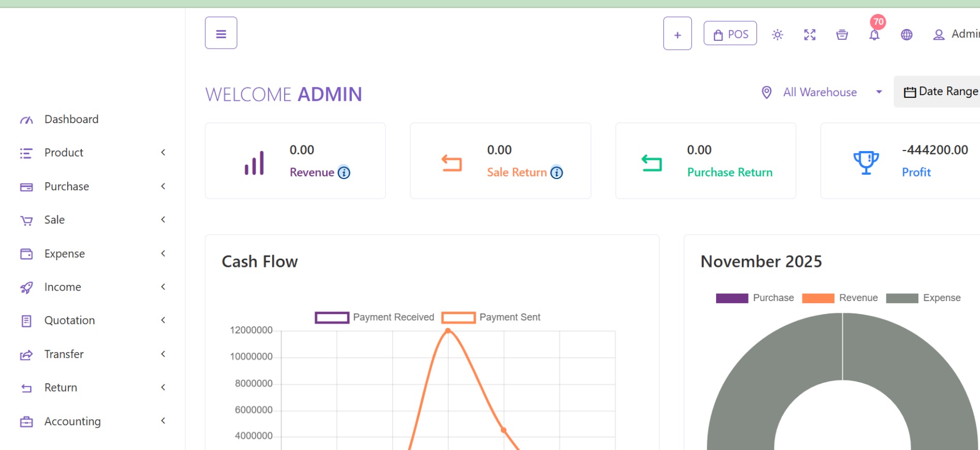Toggle Payment Received legend in Cash Flow
980x450 pixels.
tap(375, 317)
